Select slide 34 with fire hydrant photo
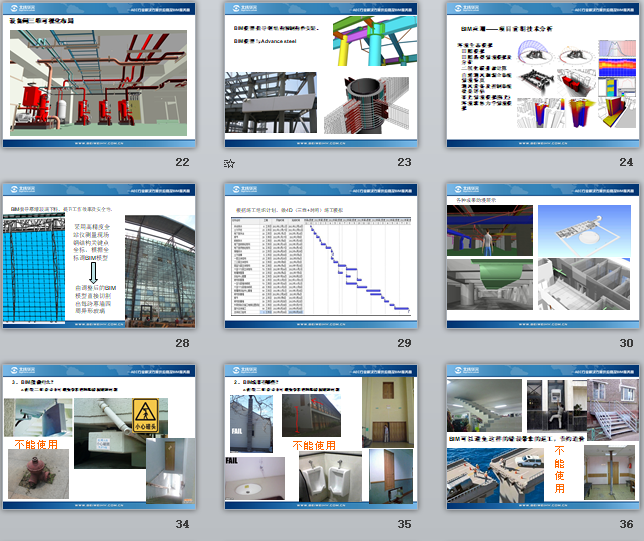644x541 pixels. point(99,437)
